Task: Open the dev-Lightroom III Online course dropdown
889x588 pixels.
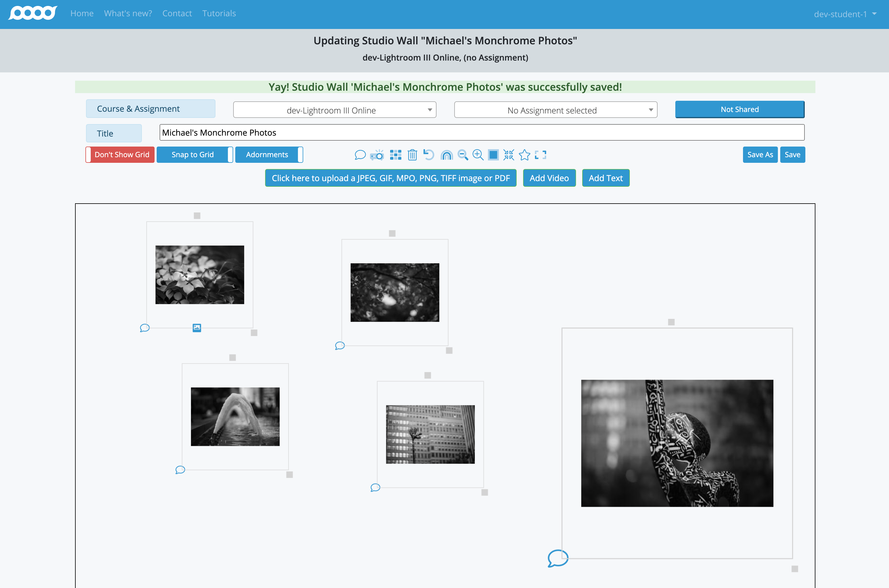Action: pyautogui.click(x=335, y=110)
